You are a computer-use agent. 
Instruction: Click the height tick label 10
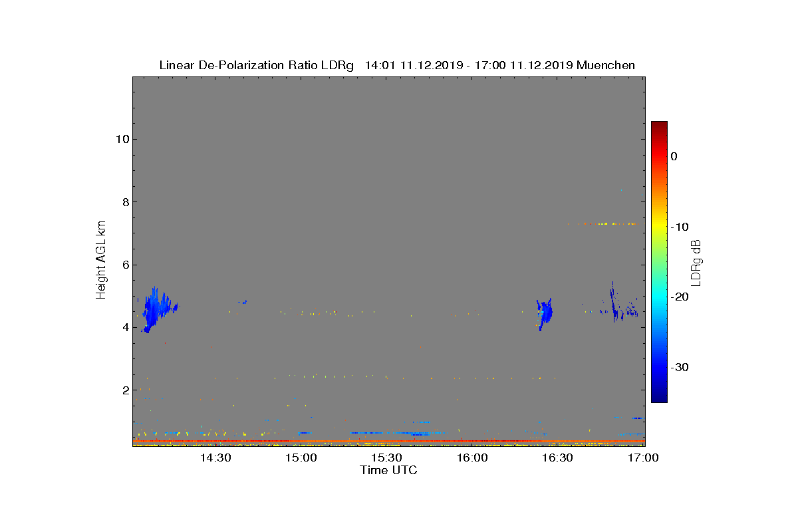[121, 139]
